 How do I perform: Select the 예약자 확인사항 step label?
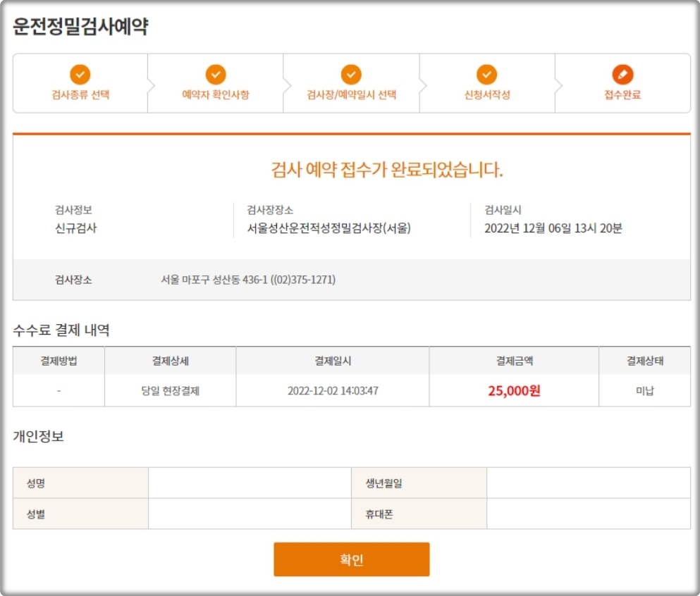(216, 94)
